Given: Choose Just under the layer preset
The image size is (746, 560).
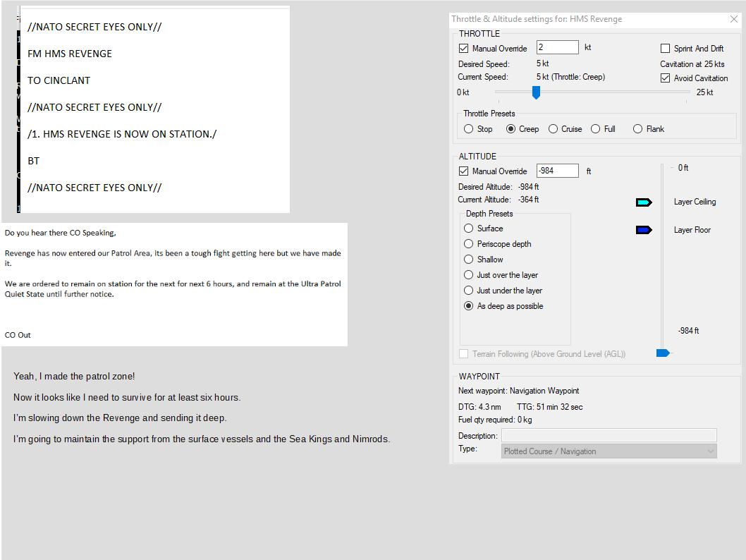Looking at the screenshot, I should coord(469,291).
